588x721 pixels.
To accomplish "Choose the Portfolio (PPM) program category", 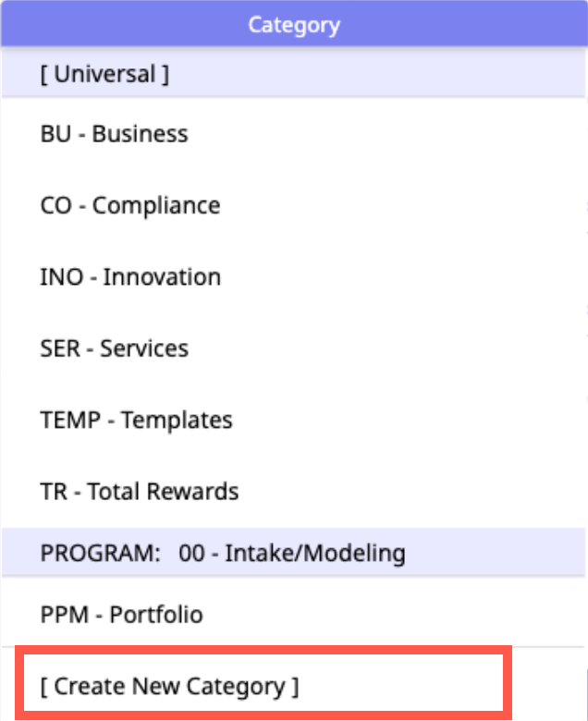I will (121, 615).
